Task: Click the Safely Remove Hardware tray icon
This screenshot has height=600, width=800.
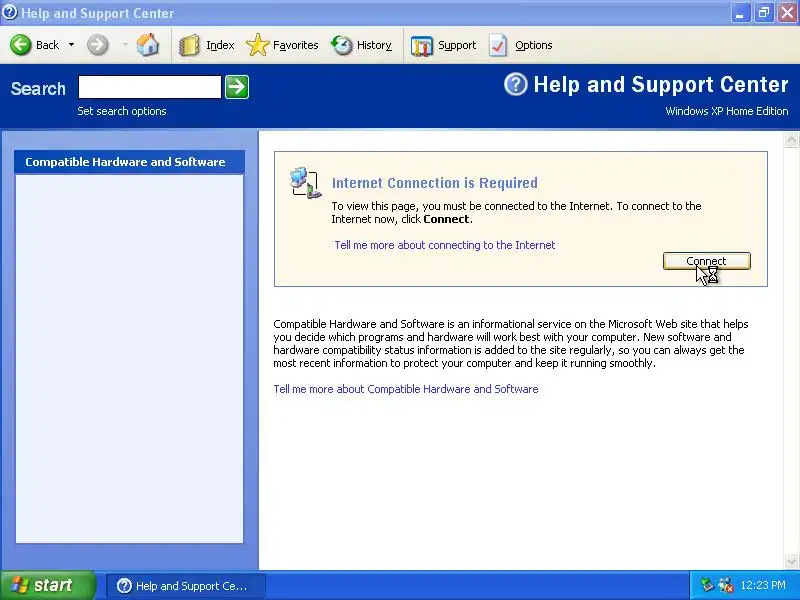Action: tap(707, 585)
